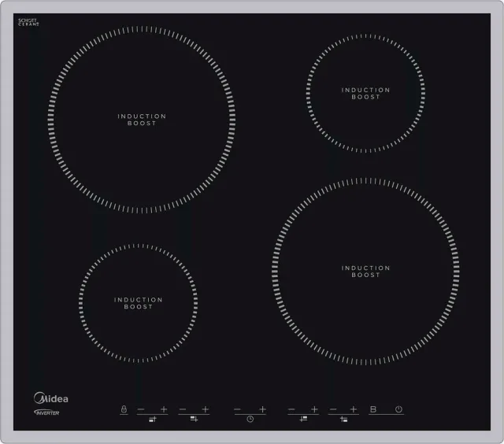This screenshot has width=504, height=444.
Task: Decrease front-left zone power with minus
Action: tap(141, 409)
